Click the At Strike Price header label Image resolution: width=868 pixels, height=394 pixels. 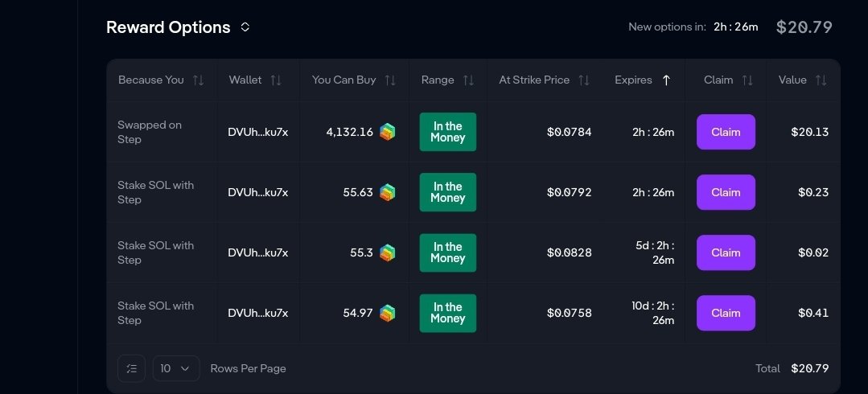coord(534,80)
